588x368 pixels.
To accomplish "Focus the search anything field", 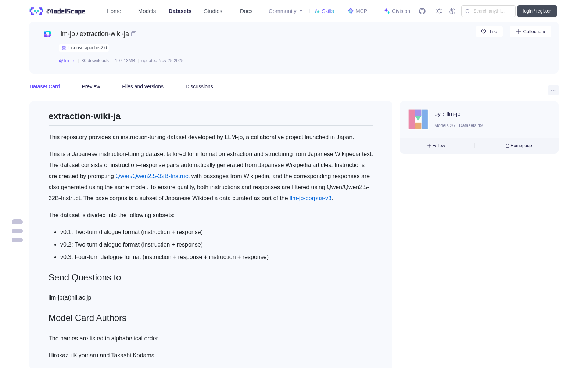I will click(x=488, y=11).
